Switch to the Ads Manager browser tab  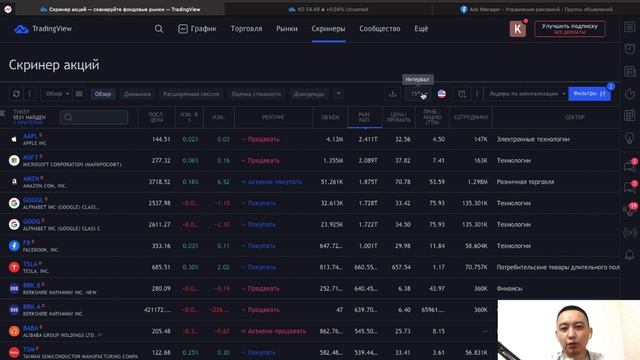536,9
